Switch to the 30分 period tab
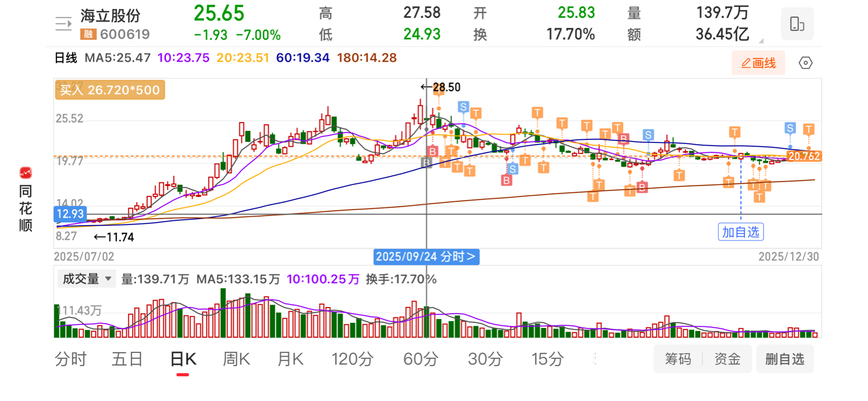The image size is (868, 401). (x=485, y=359)
